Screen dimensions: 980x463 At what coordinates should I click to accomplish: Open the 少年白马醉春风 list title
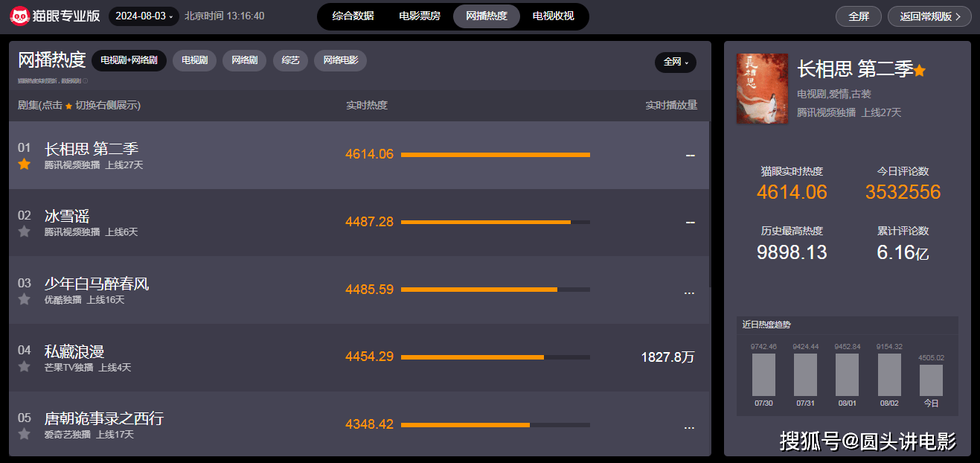click(x=97, y=284)
